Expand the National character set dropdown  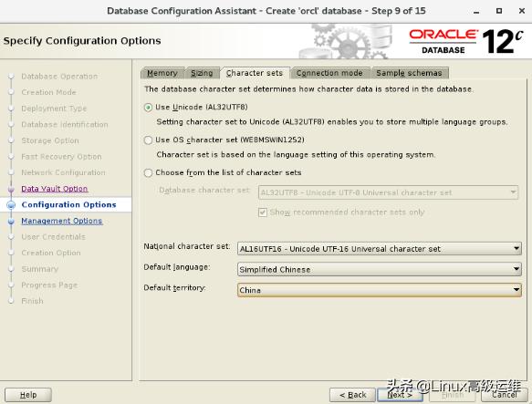point(380,249)
